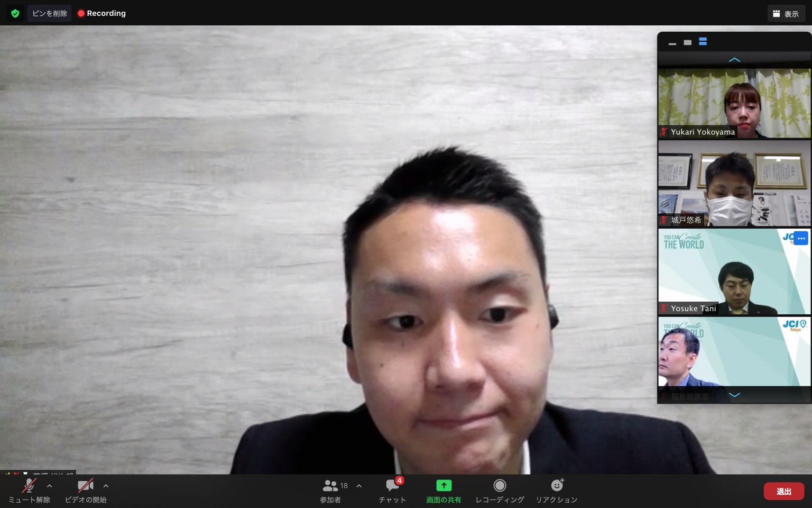Switch thumbnail panel to single-strip view
The height and width of the screenshot is (508, 812).
click(687, 42)
